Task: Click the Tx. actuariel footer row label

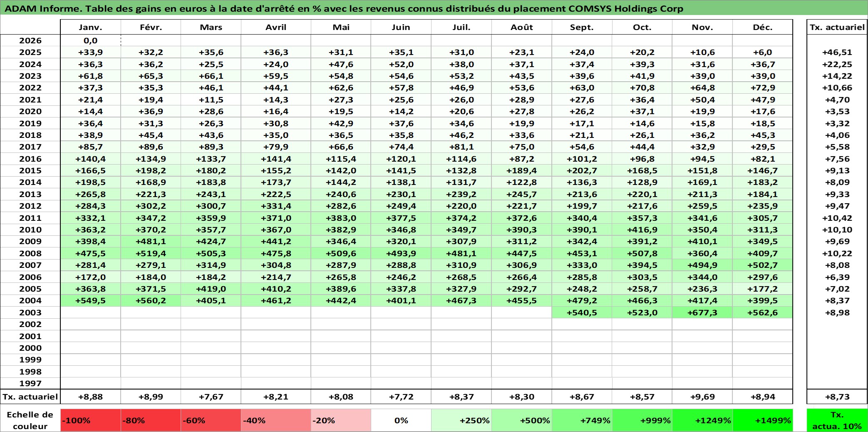Action: (30, 397)
